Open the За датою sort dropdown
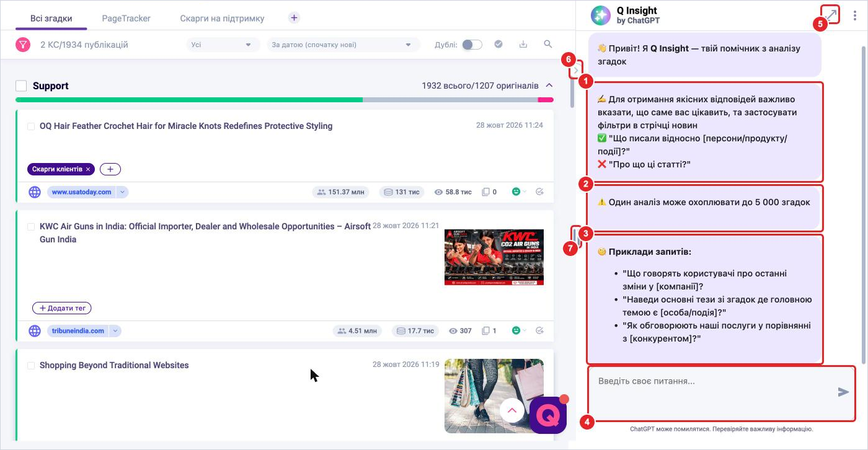868x450 pixels. pyautogui.click(x=343, y=45)
